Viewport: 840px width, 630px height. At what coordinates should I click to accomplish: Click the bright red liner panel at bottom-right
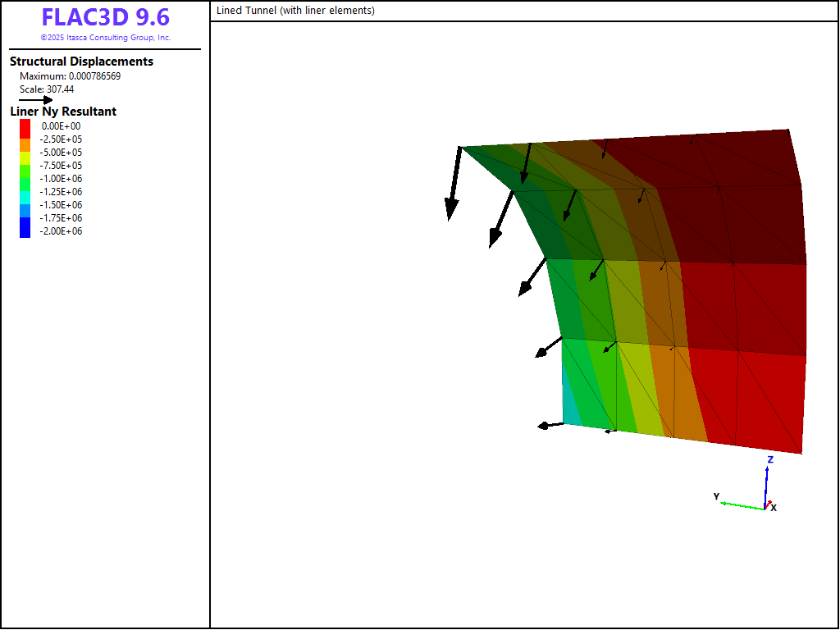pyautogui.click(x=755, y=402)
